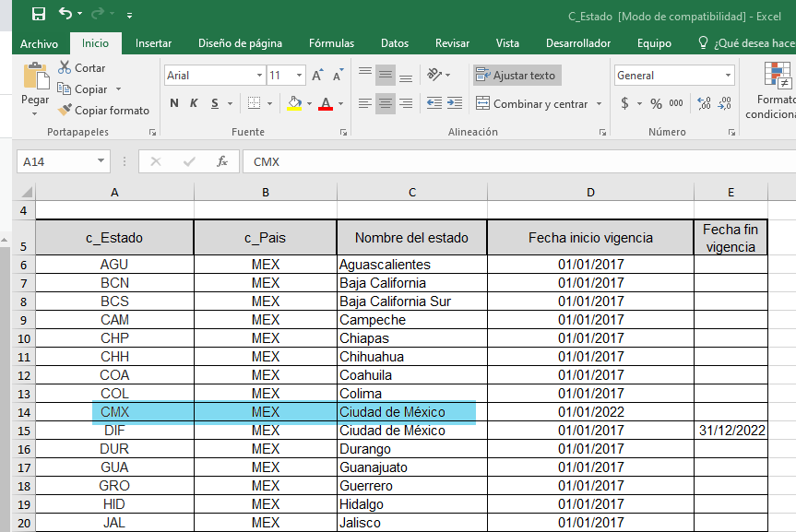796x532 pixels.
Task: Click Combinar y centrar
Action: [532, 103]
